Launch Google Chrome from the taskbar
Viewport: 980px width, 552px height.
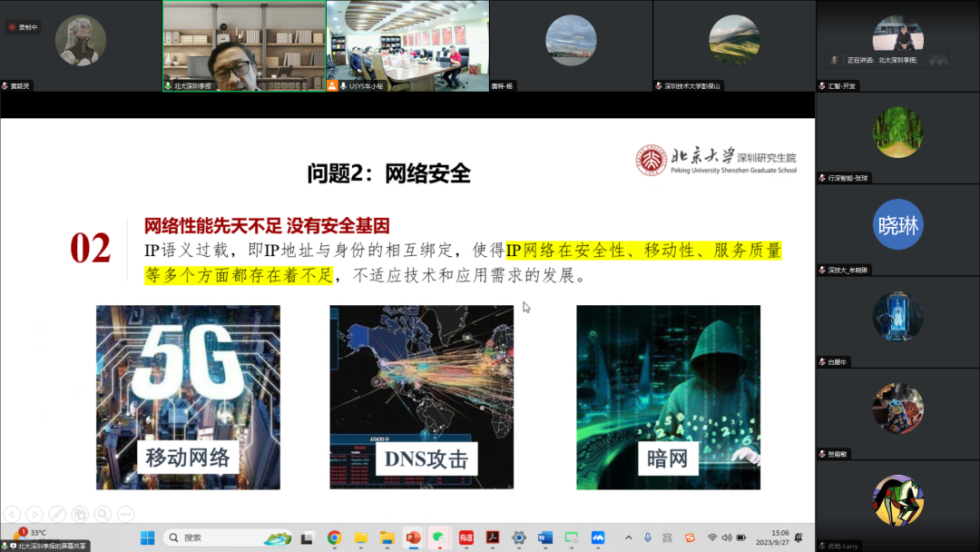334,537
